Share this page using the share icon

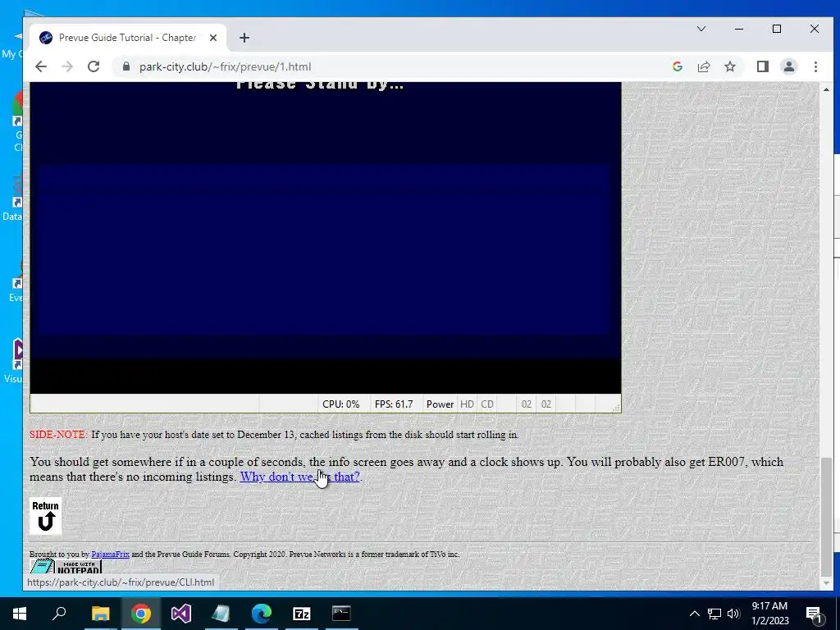[x=703, y=66]
